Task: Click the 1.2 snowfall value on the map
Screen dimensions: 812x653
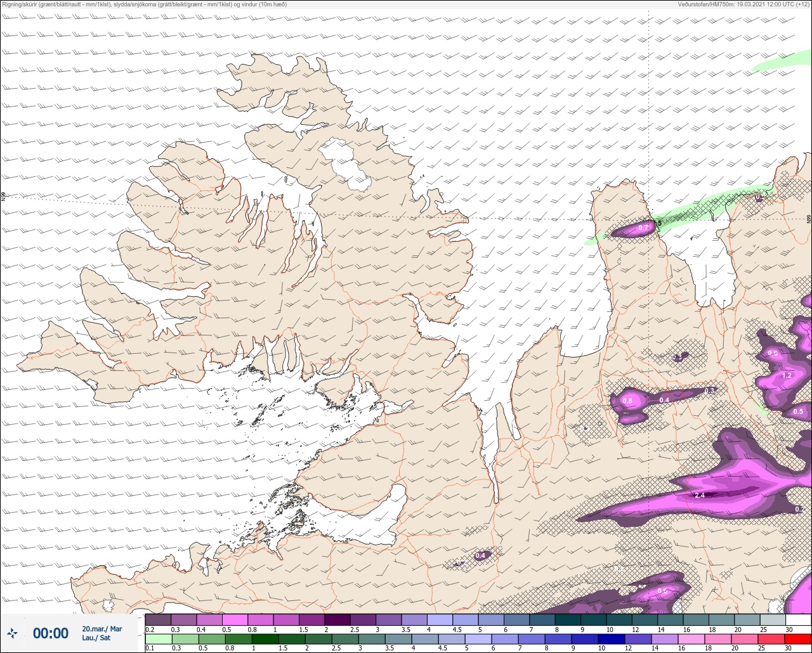Action: click(x=787, y=375)
